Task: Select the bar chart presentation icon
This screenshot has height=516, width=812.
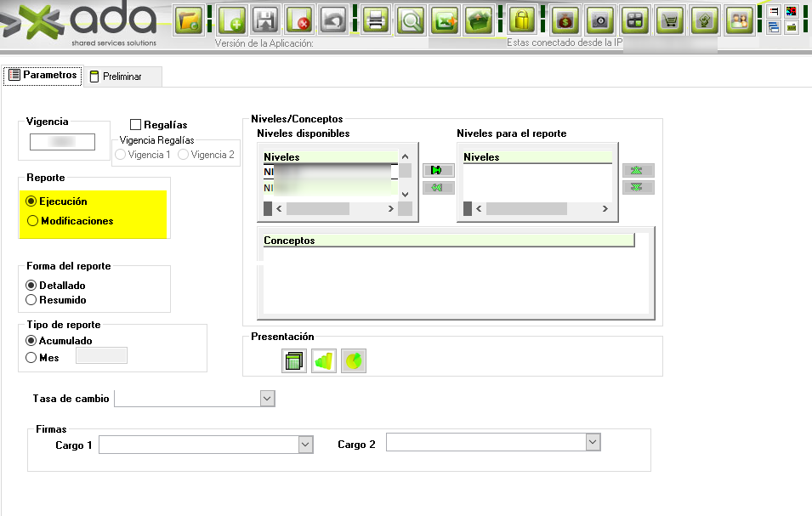Action: (324, 361)
